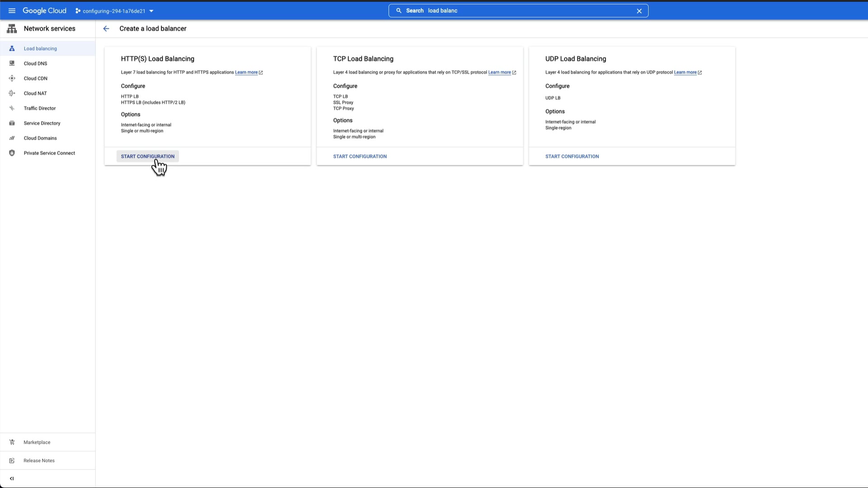Image resolution: width=868 pixels, height=488 pixels.
Task: Expand the project selector dropdown
Action: [x=151, y=11]
